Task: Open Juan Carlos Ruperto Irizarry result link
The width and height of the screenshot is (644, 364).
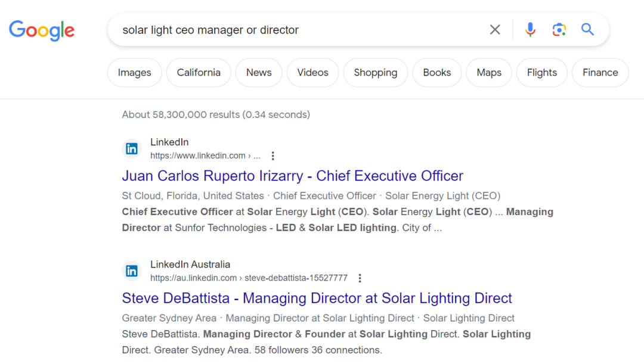Action: 292,176
